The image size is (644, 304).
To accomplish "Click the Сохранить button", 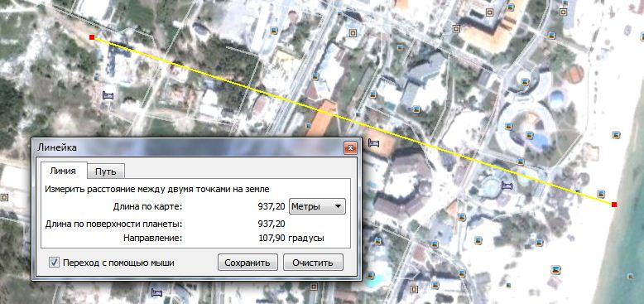I will [248, 263].
